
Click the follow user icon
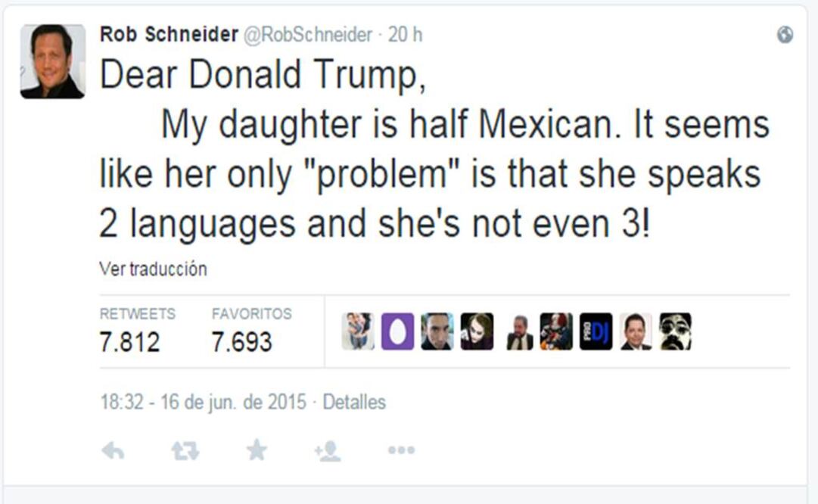328,451
